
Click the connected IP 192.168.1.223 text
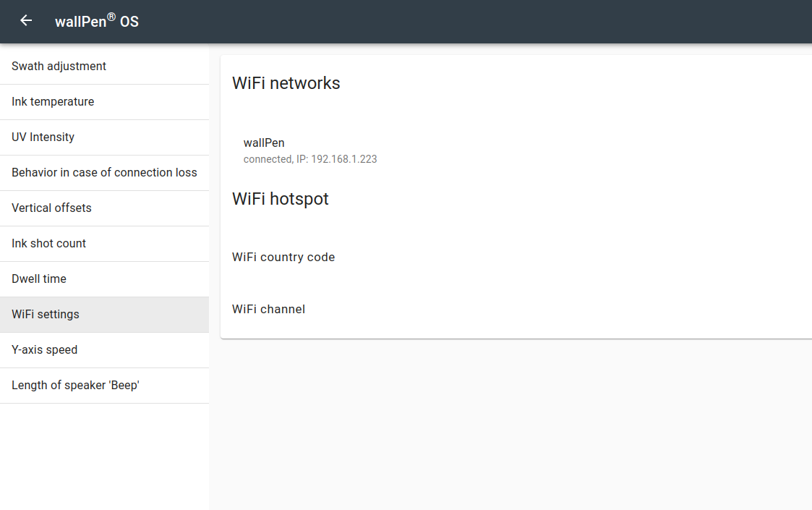[x=310, y=159]
